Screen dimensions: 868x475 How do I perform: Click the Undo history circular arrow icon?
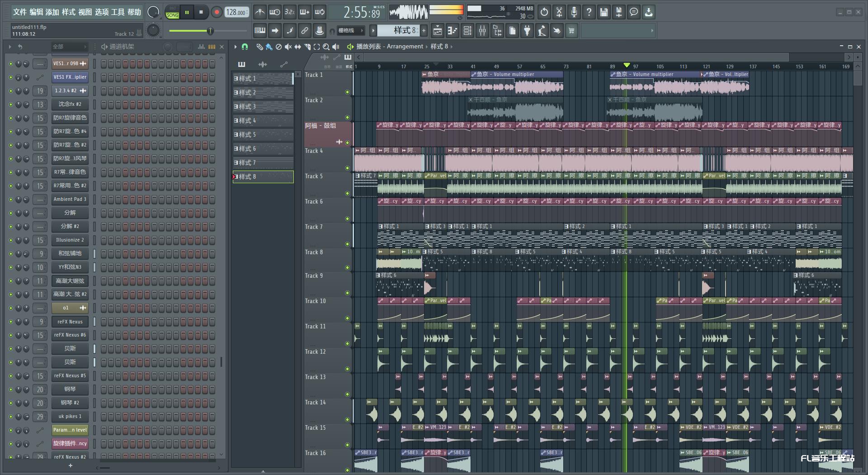pos(544,12)
